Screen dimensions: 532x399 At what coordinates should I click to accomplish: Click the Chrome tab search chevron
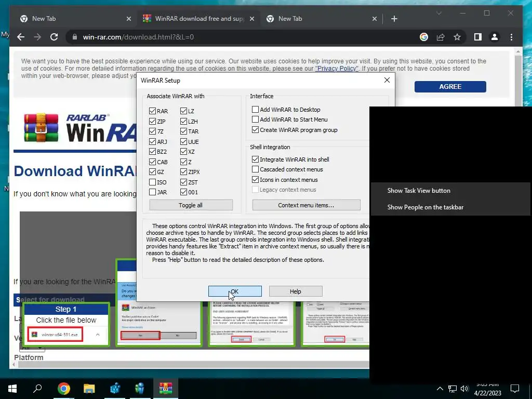click(x=438, y=13)
